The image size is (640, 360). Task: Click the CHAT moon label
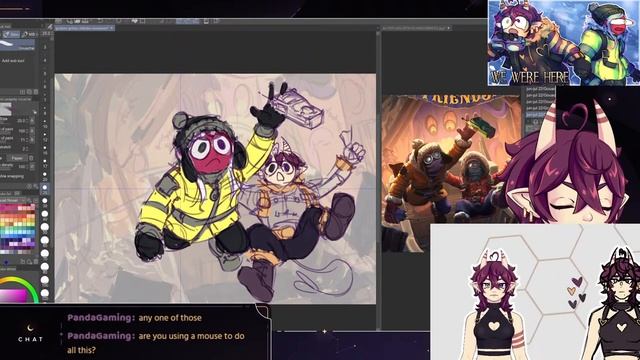coord(30,334)
